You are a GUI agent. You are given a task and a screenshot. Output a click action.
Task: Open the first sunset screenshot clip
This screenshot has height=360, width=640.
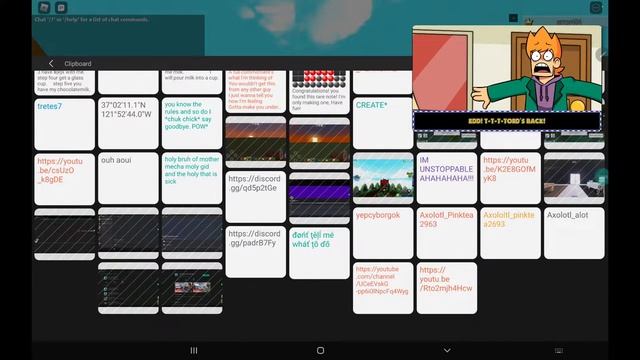point(256,142)
